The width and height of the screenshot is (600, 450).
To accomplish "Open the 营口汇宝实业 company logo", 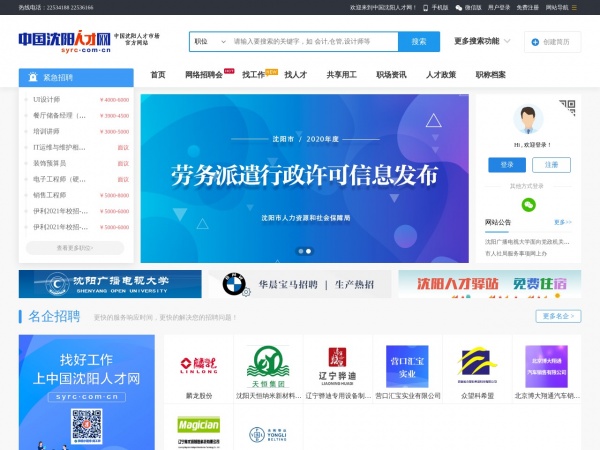I will tap(407, 367).
